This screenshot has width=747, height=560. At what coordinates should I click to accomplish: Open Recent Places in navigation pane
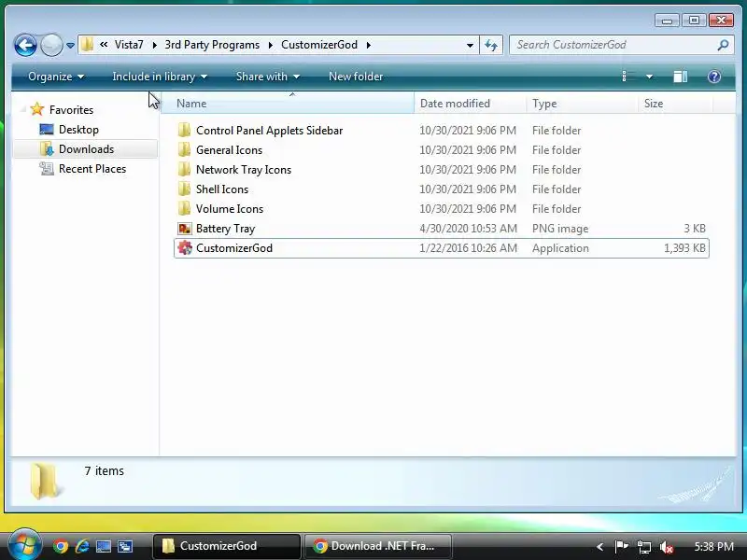tap(92, 169)
